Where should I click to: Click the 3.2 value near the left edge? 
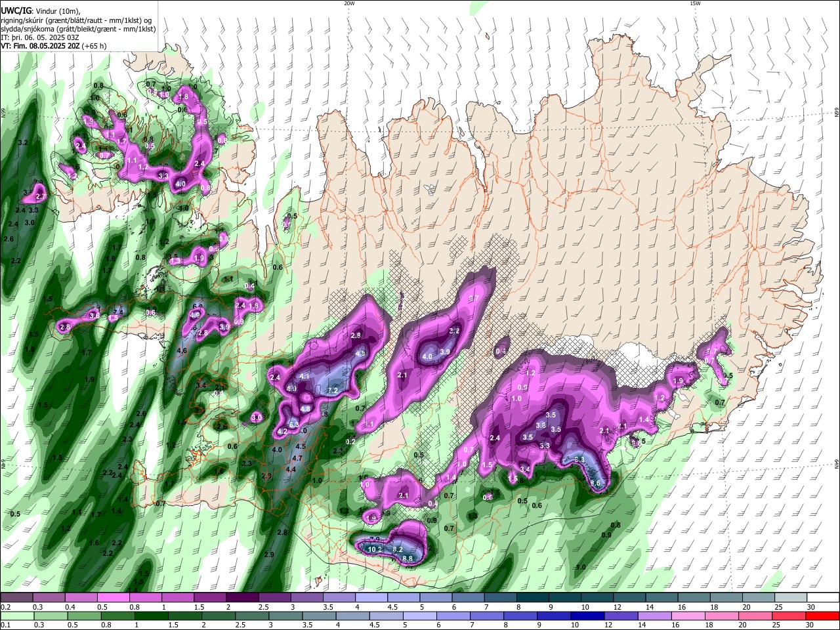pyautogui.click(x=23, y=142)
